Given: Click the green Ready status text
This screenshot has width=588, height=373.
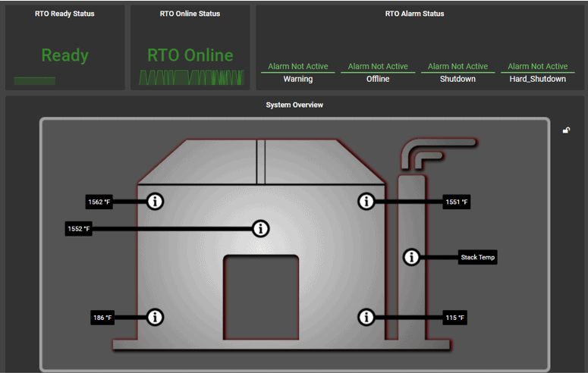Looking at the screenshot, I should 65,55.
